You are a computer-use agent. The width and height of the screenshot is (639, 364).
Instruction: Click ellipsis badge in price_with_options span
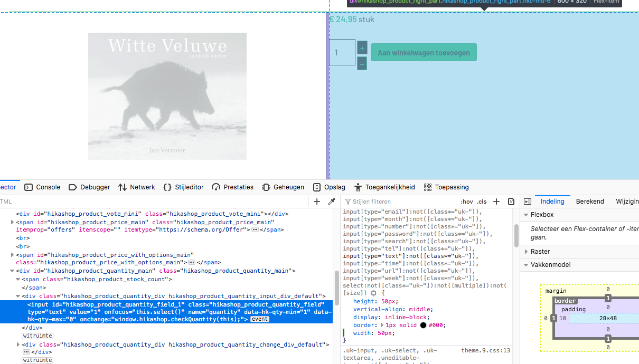point(192,262)
